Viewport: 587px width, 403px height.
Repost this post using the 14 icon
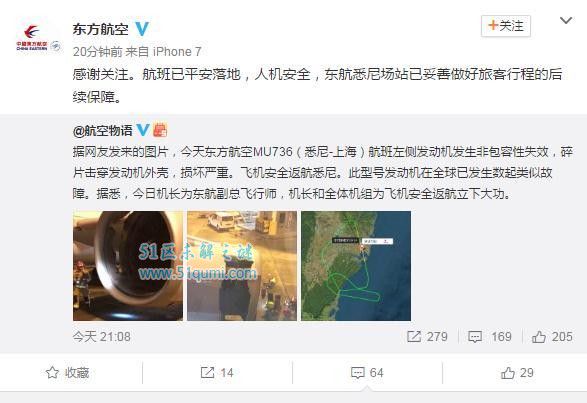[207, 373]
